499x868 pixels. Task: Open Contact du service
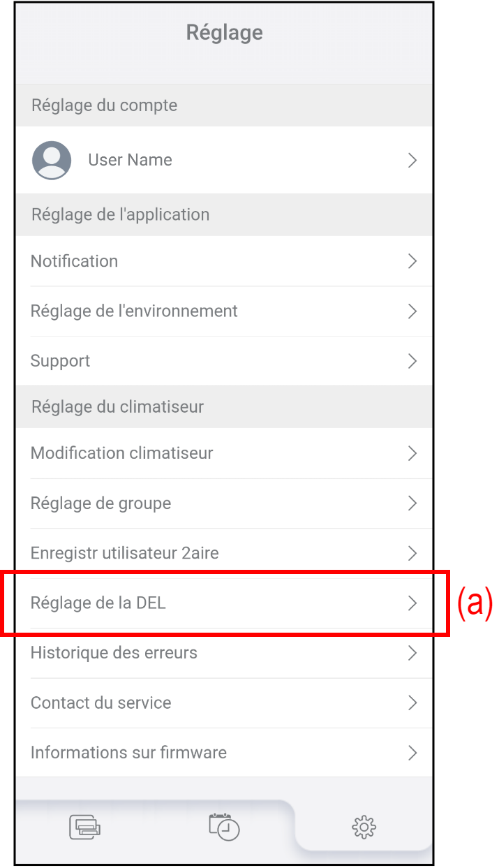coord(101,703)
